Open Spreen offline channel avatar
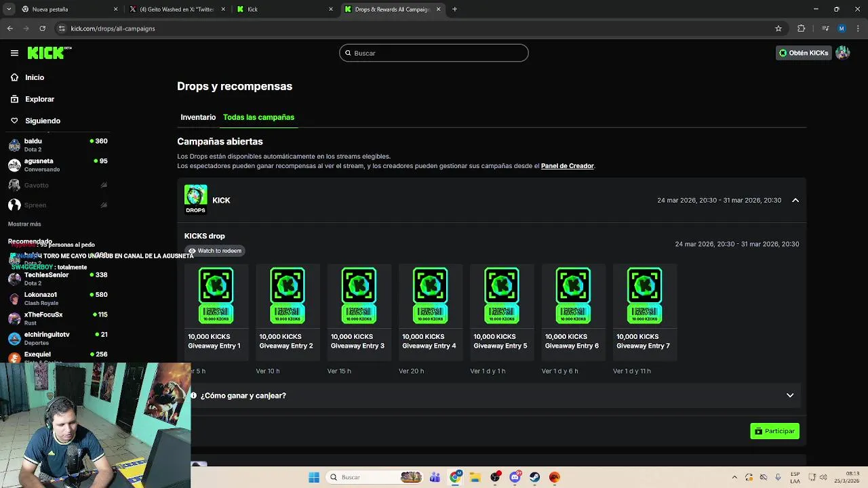The height and width of the screenshot is (488, 868). pos(14,205)
